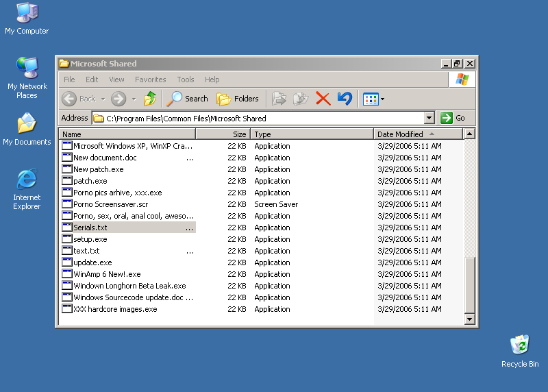Image resolution: width=548 pixels, height=392 pixels.
Task: Click the Copy To toolbar icon
Action: coord(301,99)
